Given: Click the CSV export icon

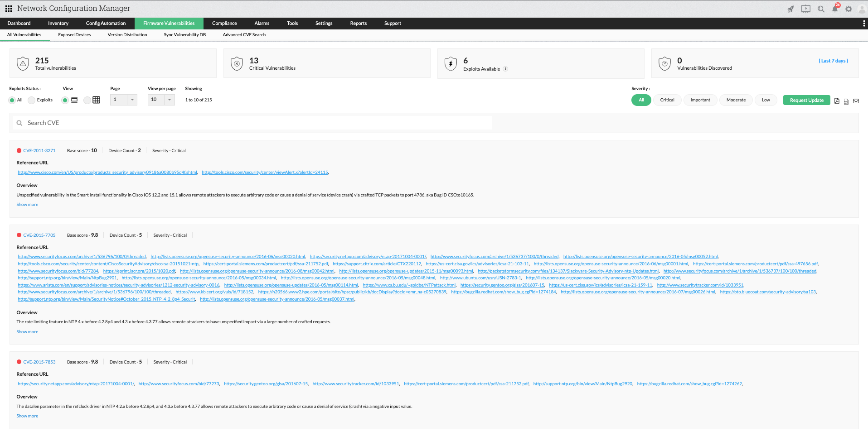Looking at the screenshot, I should tap(846, 101).
